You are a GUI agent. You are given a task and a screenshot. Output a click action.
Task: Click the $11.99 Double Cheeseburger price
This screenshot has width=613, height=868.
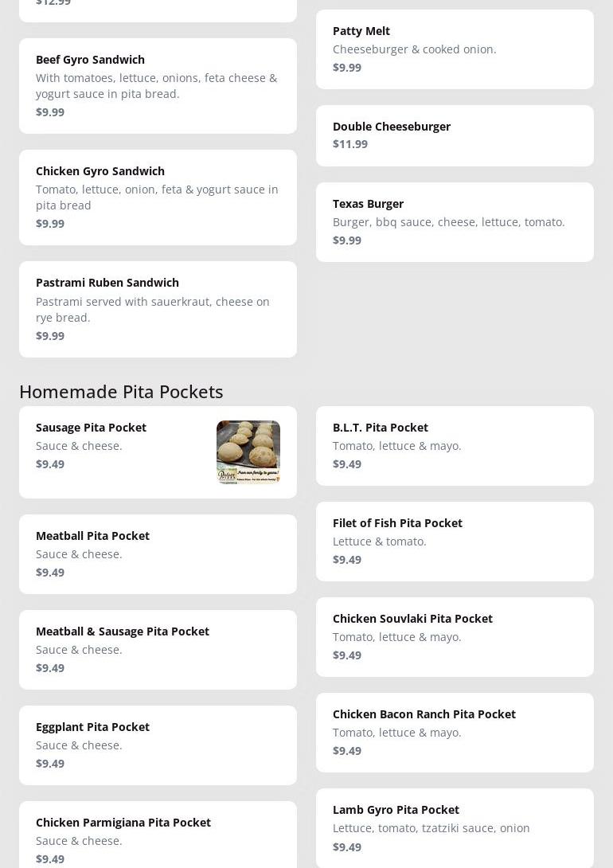point(350,144)
